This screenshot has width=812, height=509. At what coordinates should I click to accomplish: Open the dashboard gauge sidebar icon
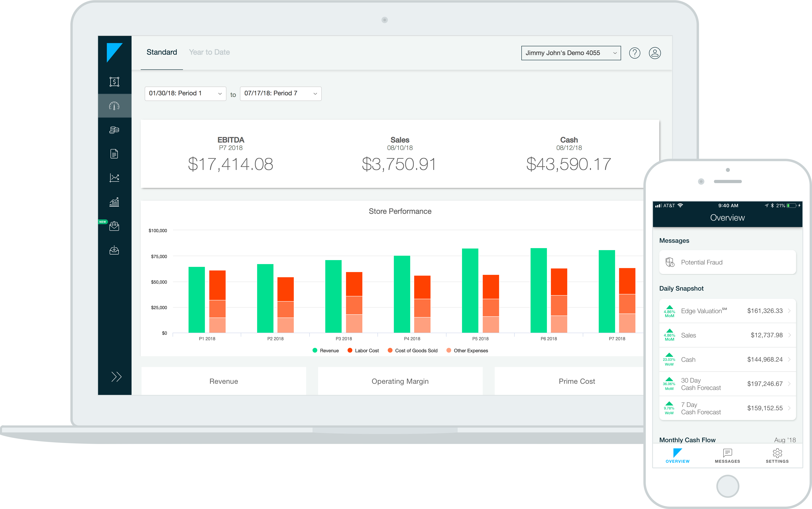tap(114, 106)
